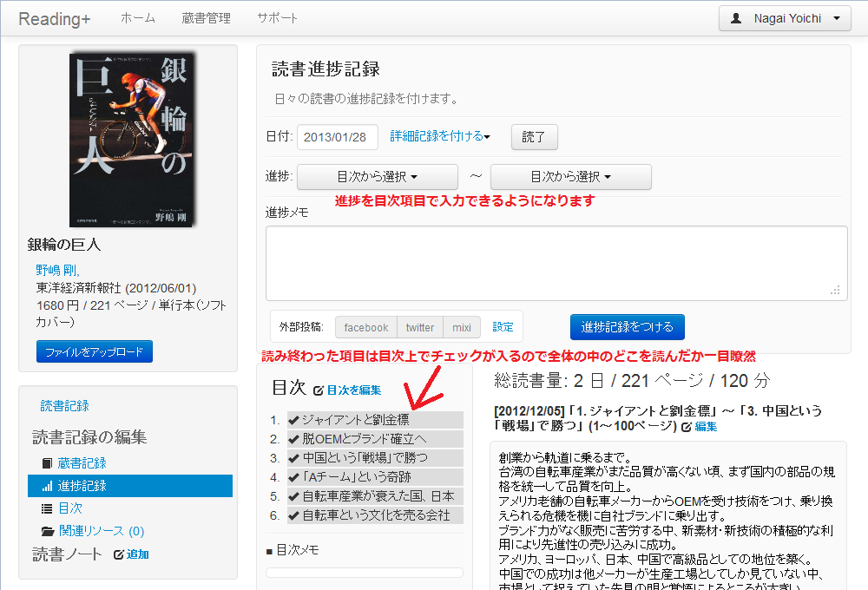Click the resize grip of 進捗メモ textarea
The width and height of the screenshot is (868, 590).
[x=835, y=290]
